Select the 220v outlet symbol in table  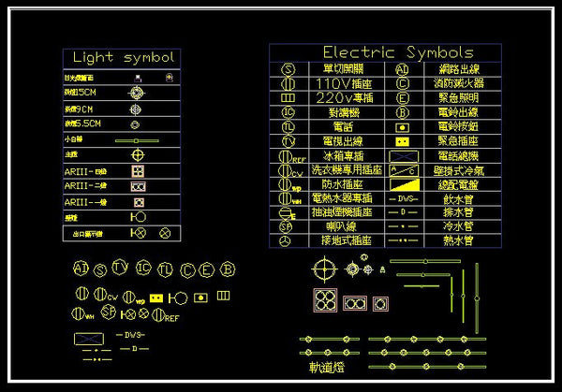click(288, 97)
